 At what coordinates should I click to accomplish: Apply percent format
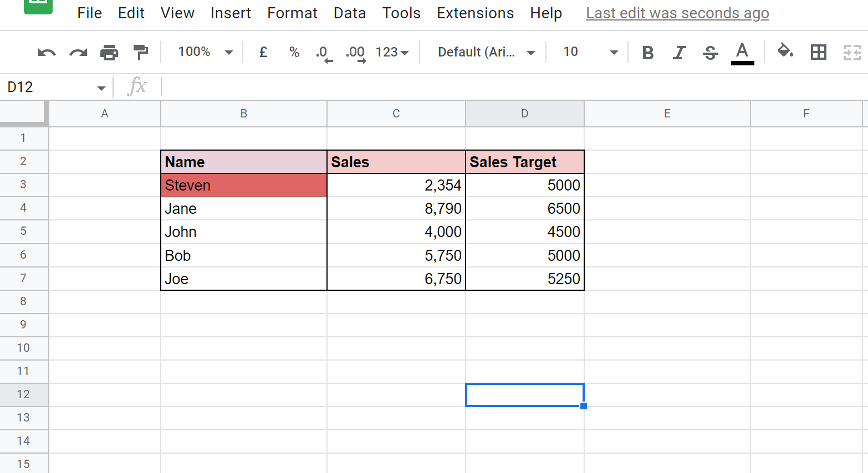pos(294,52)
